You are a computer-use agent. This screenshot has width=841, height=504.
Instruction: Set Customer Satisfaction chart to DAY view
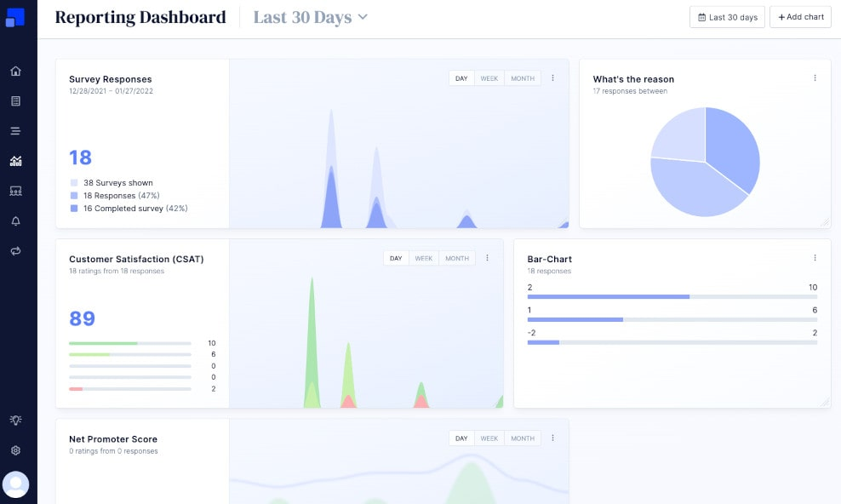tap(396, 258)
